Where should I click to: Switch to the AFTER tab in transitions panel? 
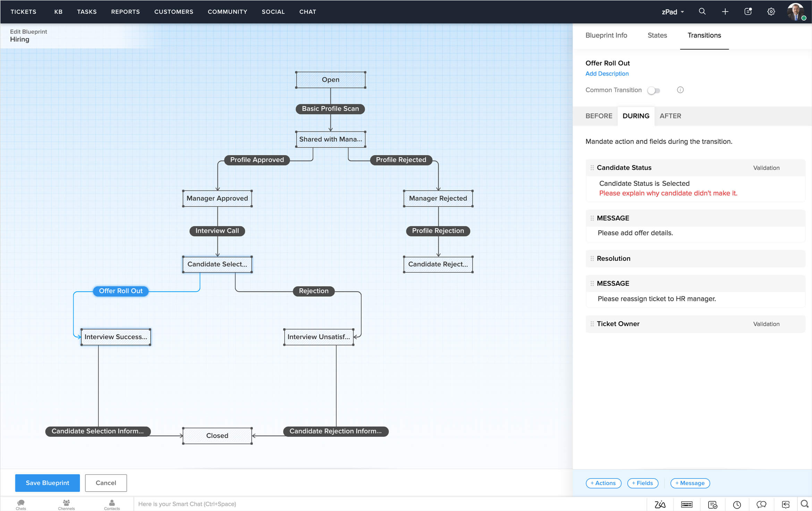pyautogui.click(x=670, y=116)
